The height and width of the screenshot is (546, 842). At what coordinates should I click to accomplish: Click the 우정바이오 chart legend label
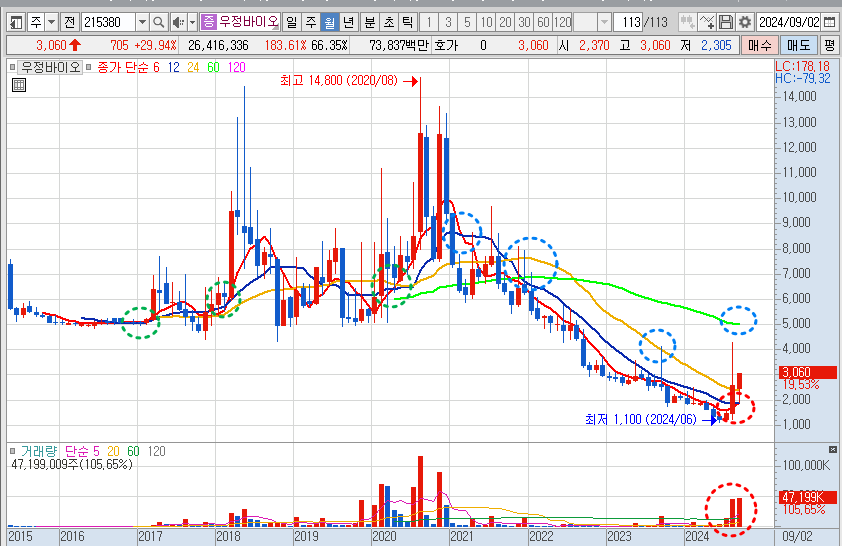coord(50,67)
